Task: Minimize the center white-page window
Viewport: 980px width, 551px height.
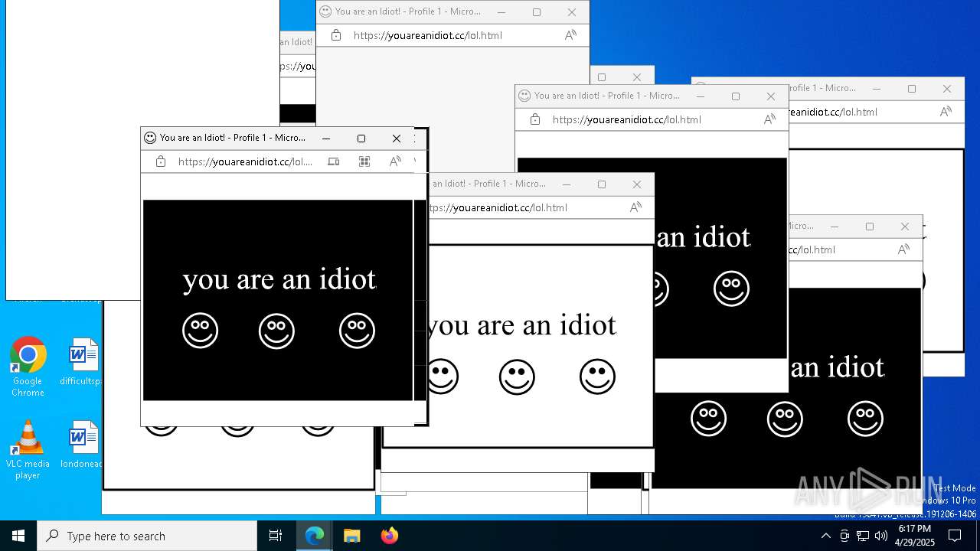Action: pyautogui.click(x=567, y=184)
